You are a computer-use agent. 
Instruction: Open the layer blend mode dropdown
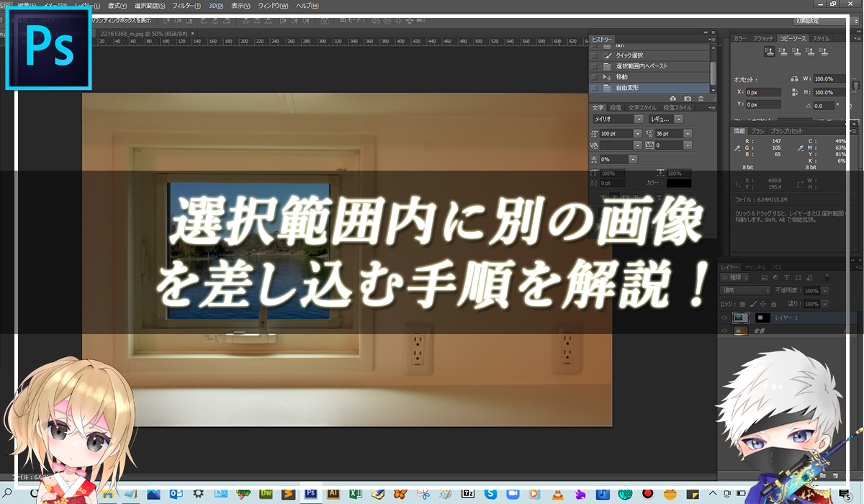point(744,291)
